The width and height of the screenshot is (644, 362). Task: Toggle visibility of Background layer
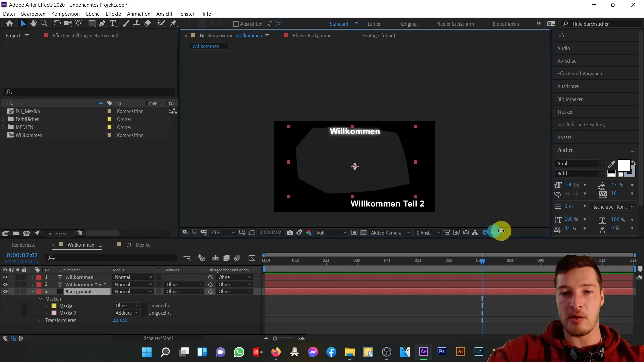[x=5, y=291]
